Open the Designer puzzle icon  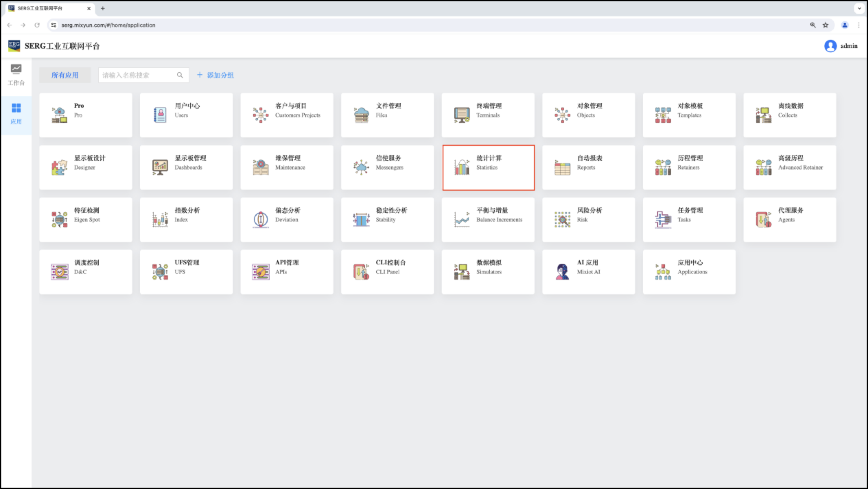[59, 167]
